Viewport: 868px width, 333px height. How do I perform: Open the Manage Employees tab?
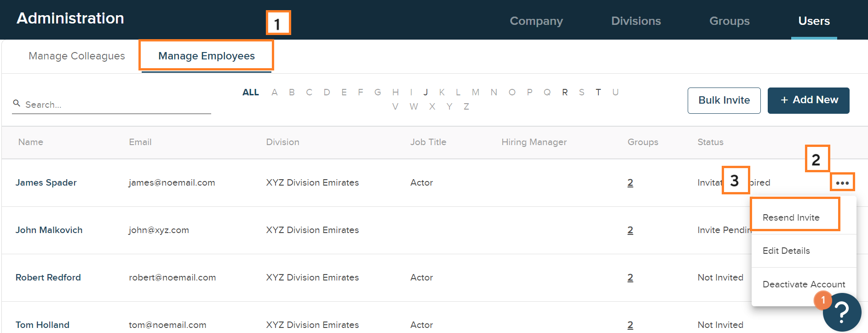207,56
